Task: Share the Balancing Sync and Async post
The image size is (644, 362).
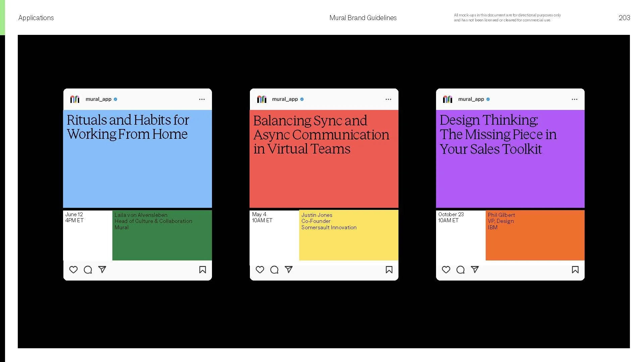Action: click(x=289, y=269)
